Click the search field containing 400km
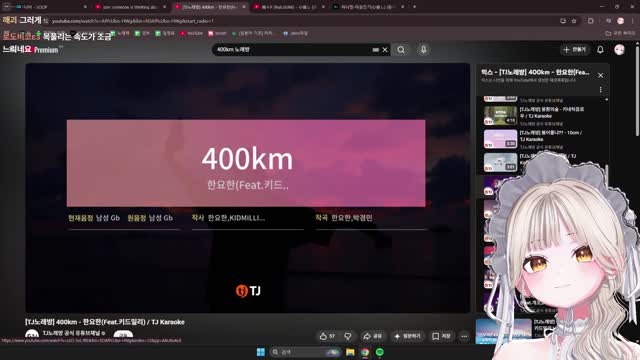The width and height of the screenshot is (640, 360). click(292, 50)
